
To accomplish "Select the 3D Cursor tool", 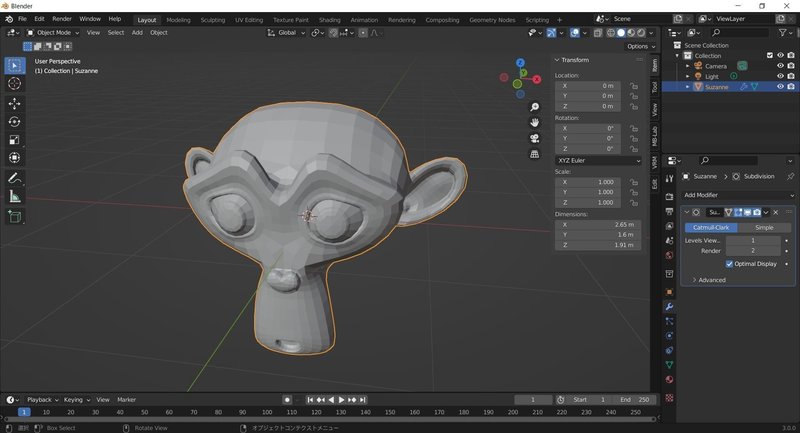I will coord(14,83).
